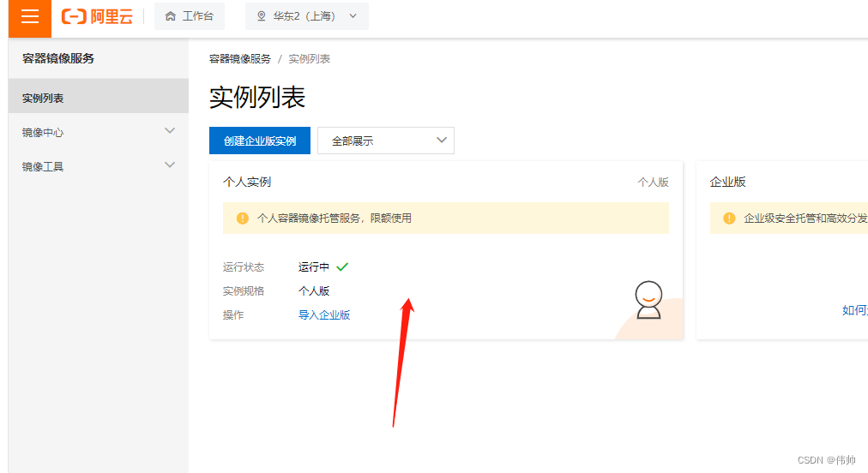Open the 华东2（上海）region dropdown

tap(307, 16)
